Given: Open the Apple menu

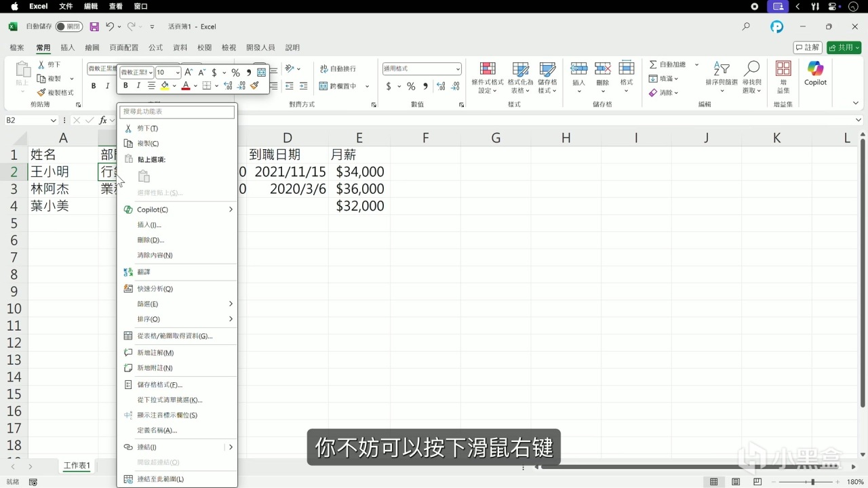Looking at the screenshot, I should click(x=15, y=6).
